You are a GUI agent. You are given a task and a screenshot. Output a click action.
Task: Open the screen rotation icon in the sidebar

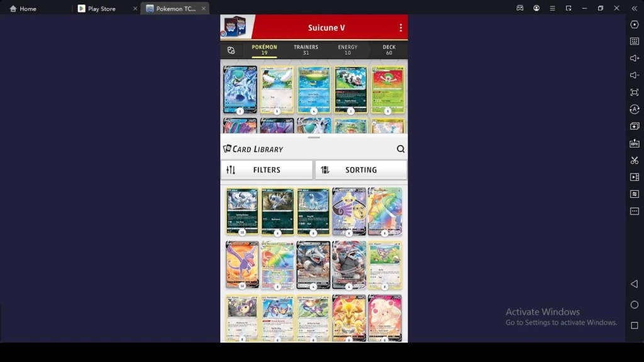tap(635, 109)
